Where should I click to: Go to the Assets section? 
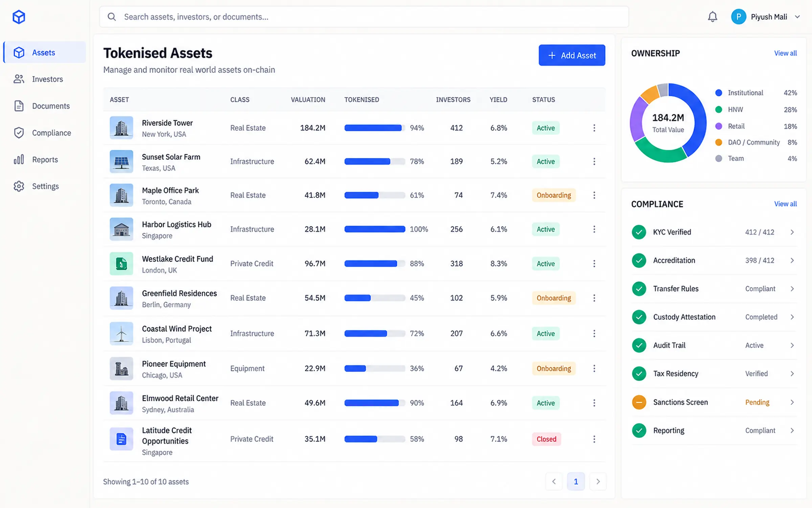(x=45, y=52)
